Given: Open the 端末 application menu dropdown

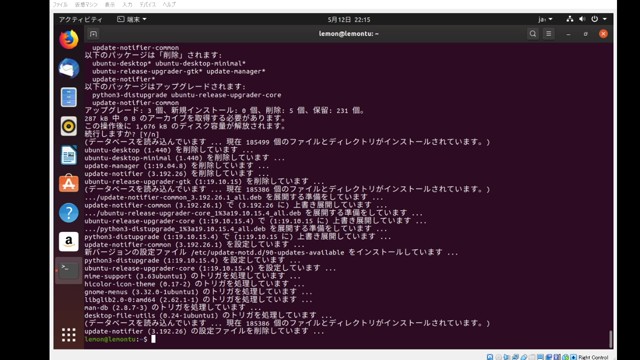Looking at the screenshot, I should (132, 19).
